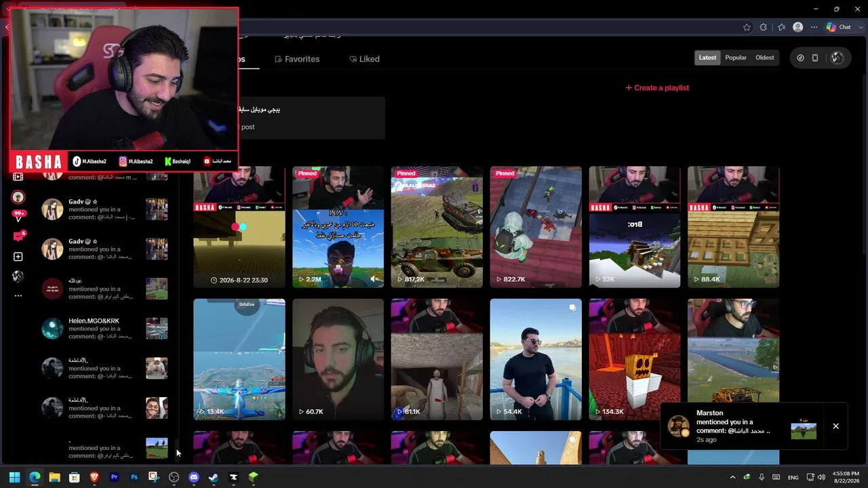Open the video with 88.4K views
The image size is (868, 488).
coord(733,227)
